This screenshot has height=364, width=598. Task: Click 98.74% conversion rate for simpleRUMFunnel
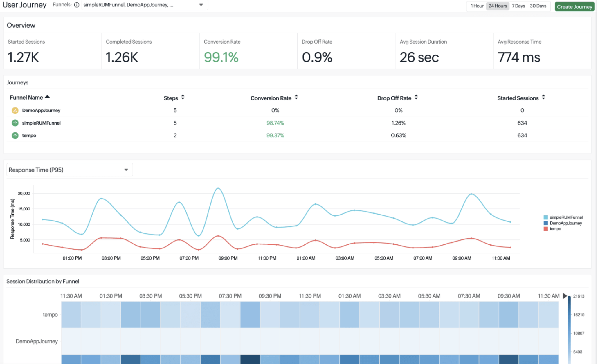(x=275, y=123)
